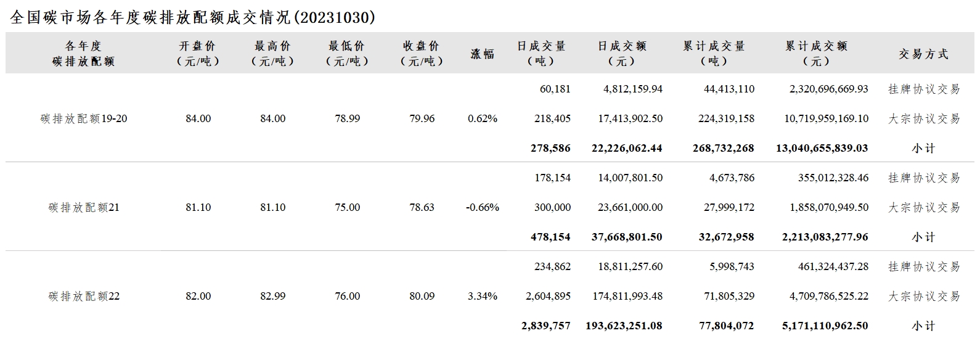980x341 pixels.
Task: Click the table title 全国碳市场各年度碳排放配额成交情况
Action: coord(150,17)
